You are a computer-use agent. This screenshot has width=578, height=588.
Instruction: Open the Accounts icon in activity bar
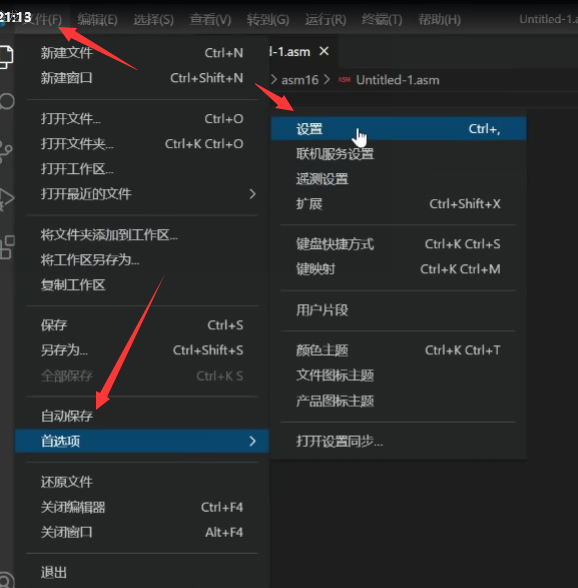7,579
